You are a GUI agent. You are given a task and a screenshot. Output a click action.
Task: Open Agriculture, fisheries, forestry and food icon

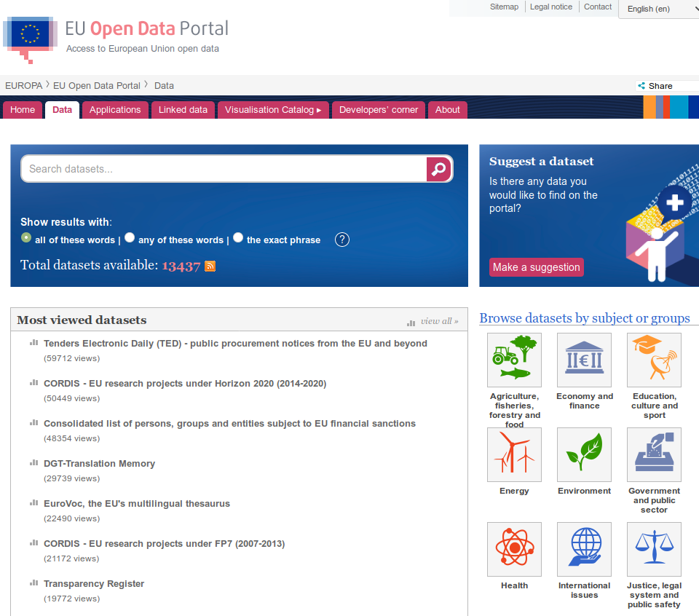click(x=514, y=360)
